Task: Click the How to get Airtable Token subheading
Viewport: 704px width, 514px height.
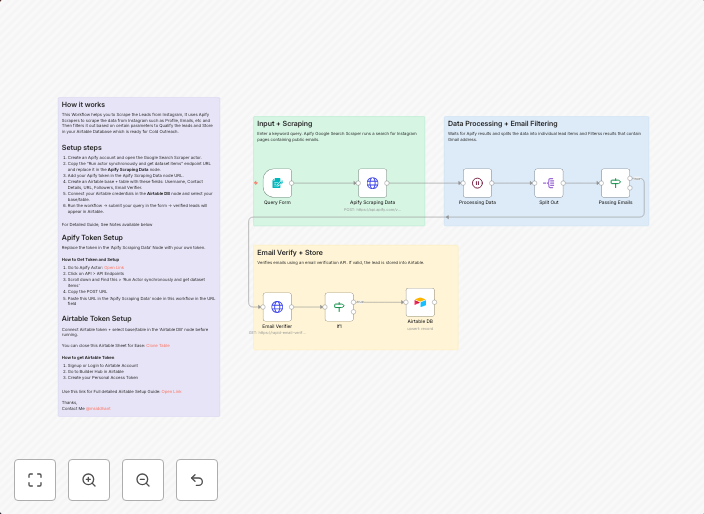Action: pyautogui.click(x=88, y=358)
